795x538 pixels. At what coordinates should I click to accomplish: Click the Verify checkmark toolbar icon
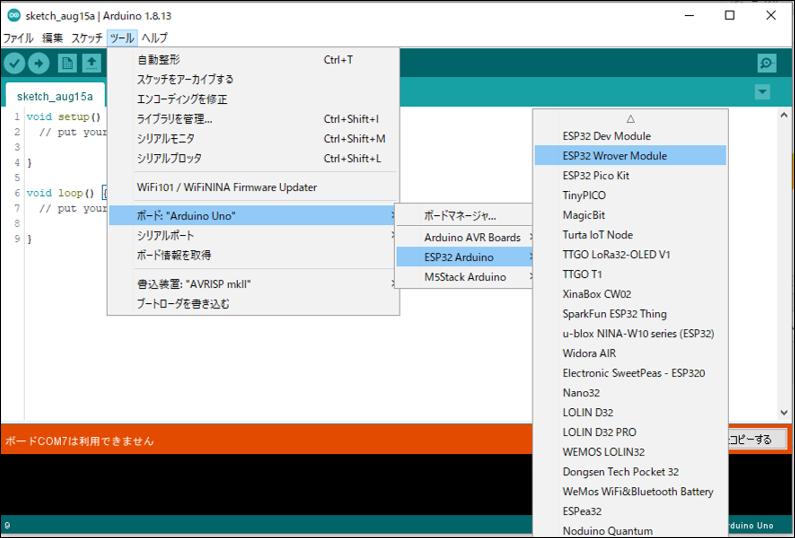[x=14, y=63]
